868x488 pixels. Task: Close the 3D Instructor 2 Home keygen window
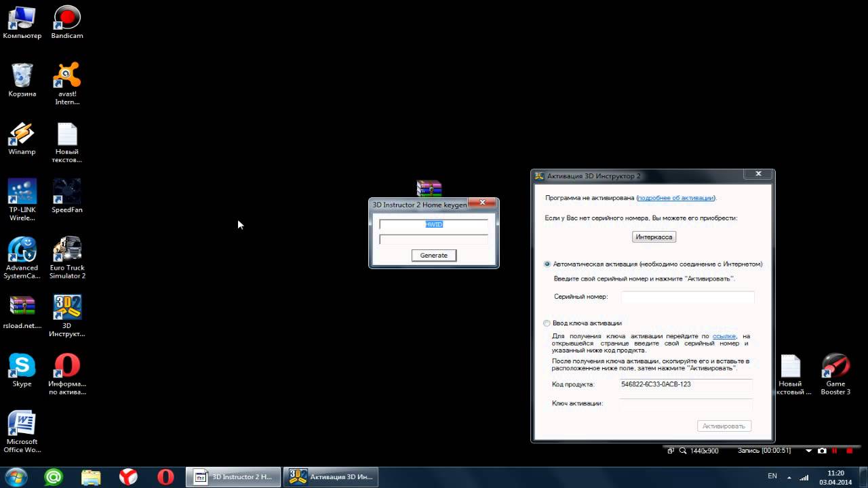(x=482, y=203)
